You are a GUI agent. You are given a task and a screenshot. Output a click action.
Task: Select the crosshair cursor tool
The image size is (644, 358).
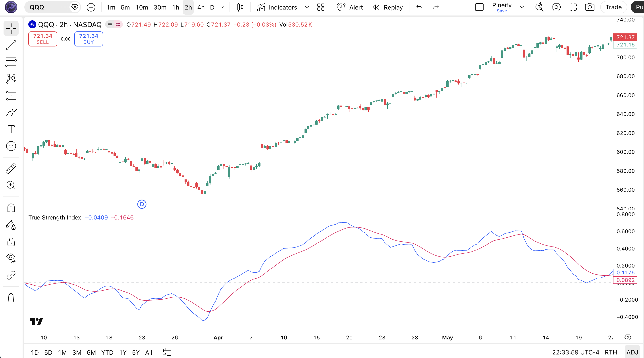click(11, 29)
